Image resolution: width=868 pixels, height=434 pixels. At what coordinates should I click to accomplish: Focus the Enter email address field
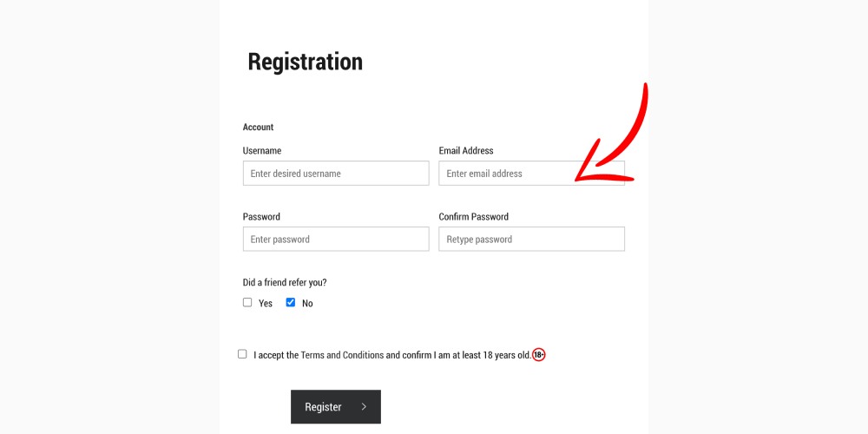[531, 174]
